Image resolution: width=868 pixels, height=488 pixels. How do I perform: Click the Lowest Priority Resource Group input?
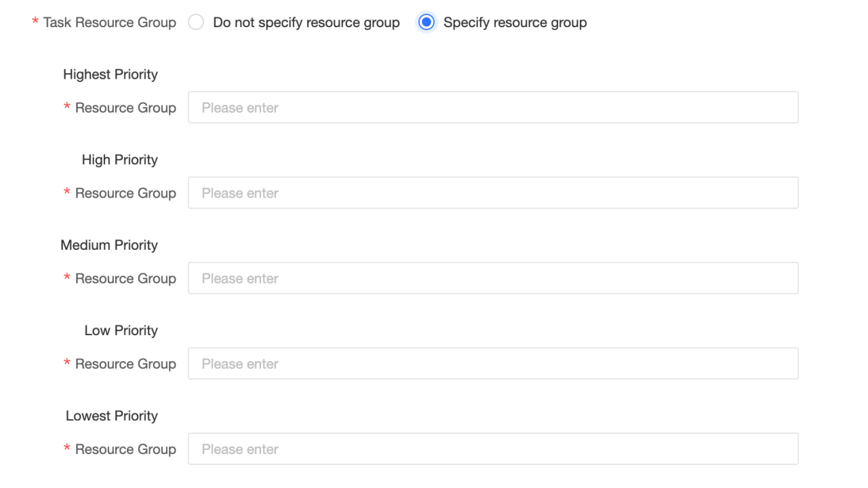(x=493, y=449)
